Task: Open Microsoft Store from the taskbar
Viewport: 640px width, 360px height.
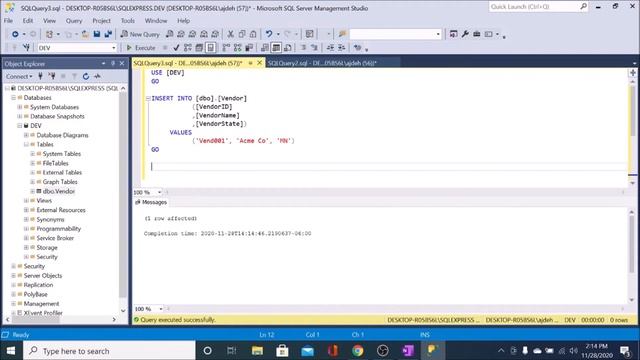Action: pyautogui.click(x=282, y=351)
